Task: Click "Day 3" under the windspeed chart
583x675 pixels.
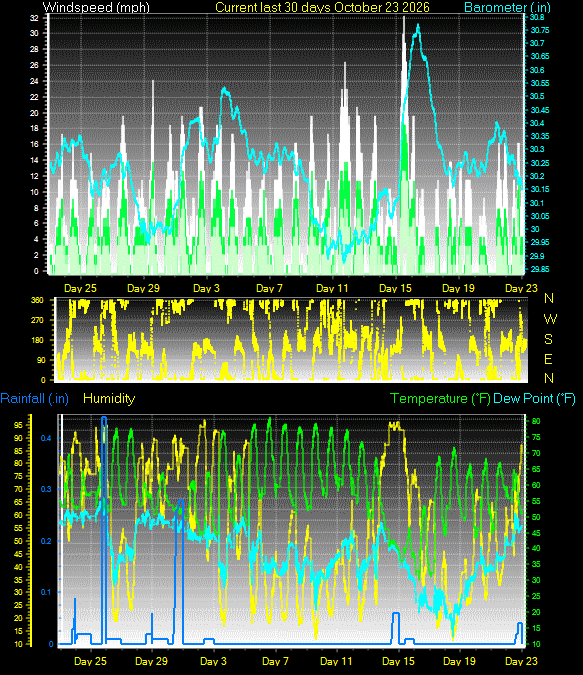Action: pos(206,288)
